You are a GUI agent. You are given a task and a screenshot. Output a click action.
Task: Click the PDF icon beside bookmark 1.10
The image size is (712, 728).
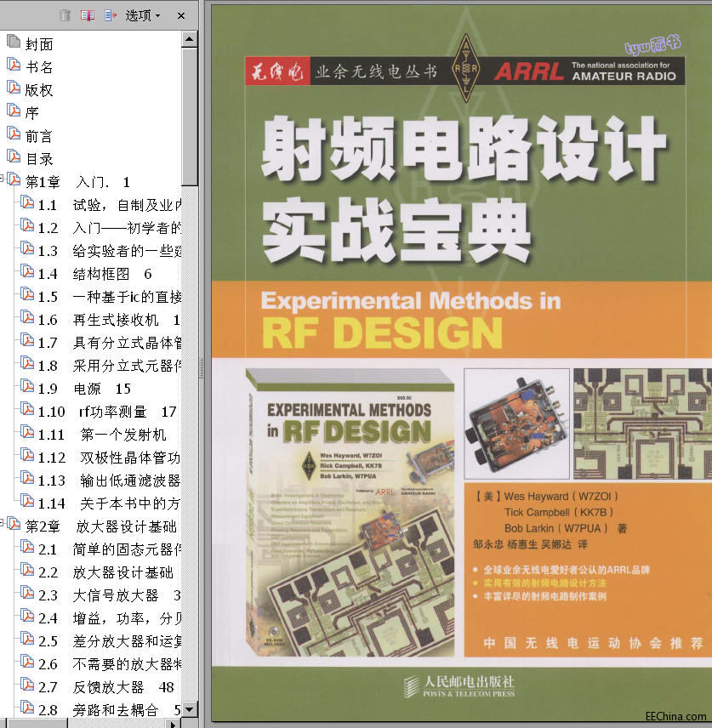[x=27, y=408]
